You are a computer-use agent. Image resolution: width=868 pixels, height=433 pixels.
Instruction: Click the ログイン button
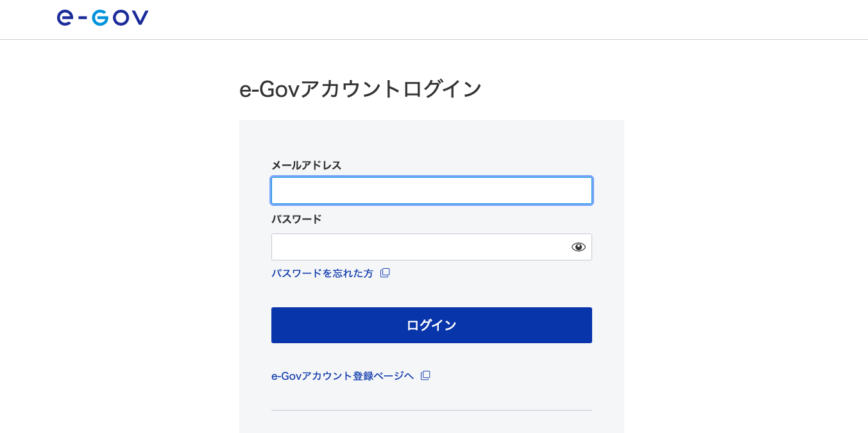[x=432, y=325]
